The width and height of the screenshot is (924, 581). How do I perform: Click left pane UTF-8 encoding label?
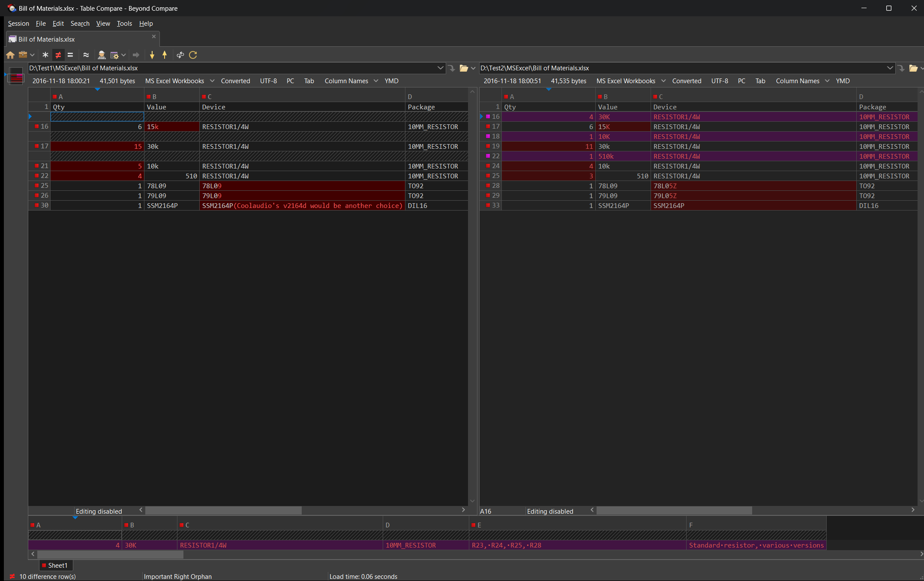pyautogui.click(x=268, y=81)
